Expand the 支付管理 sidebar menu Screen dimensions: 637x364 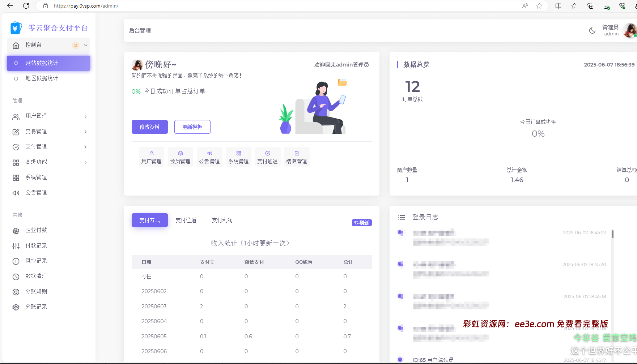pyautogui.click(x=35, y=146)
